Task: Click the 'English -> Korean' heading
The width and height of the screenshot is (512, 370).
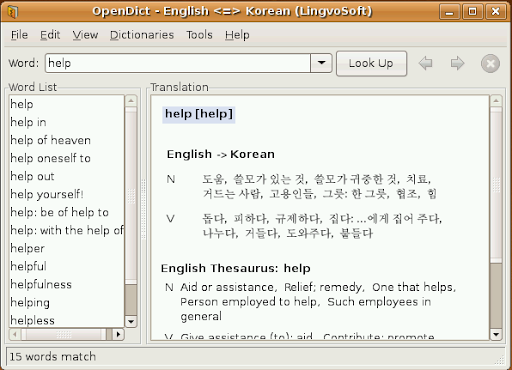Action: [x=221, y=154]
